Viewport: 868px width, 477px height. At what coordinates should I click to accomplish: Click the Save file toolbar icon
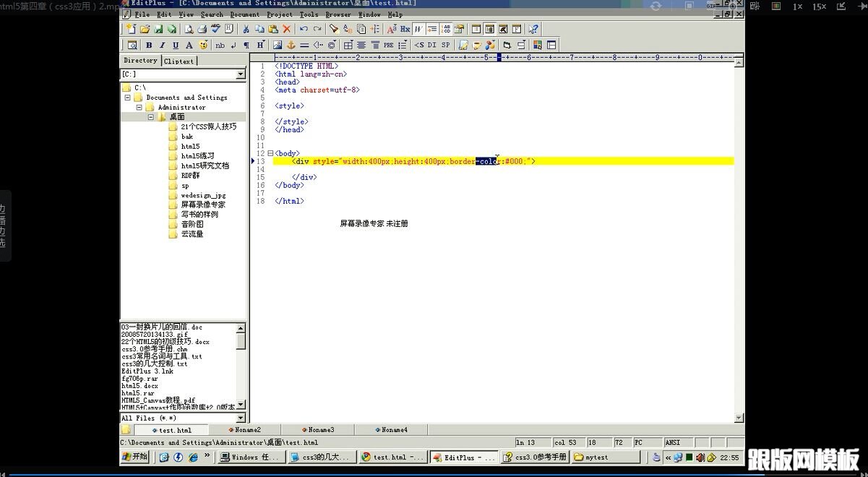158,29
